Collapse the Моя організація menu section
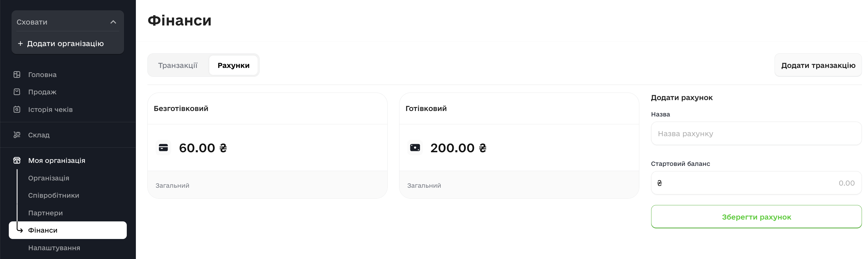Screen dimensions: 868x259 pos(57,160)
